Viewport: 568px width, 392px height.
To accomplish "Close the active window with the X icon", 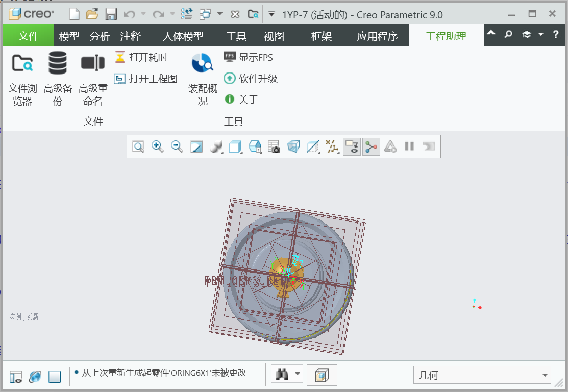I will pyautogui.click(x=235, y=14).
